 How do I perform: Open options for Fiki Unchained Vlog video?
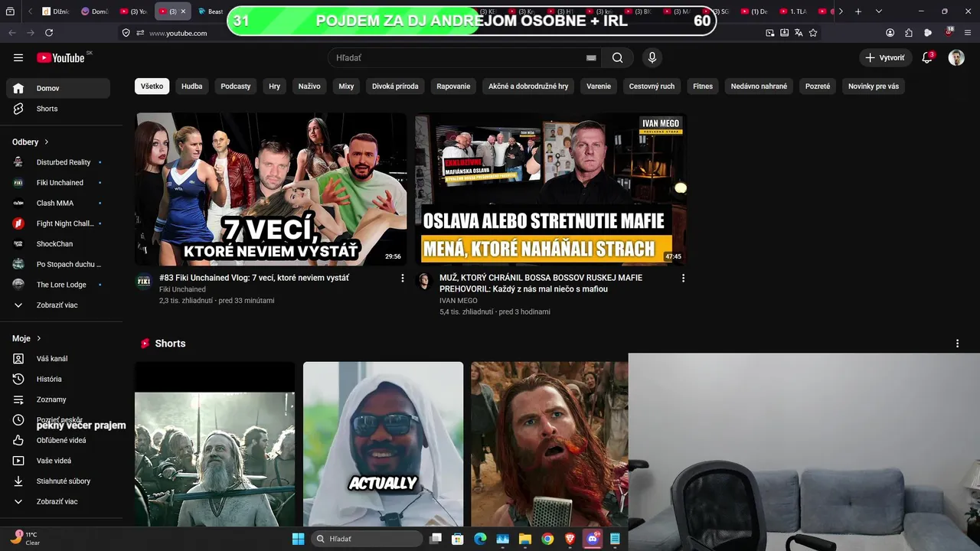[x=403, y=279]
